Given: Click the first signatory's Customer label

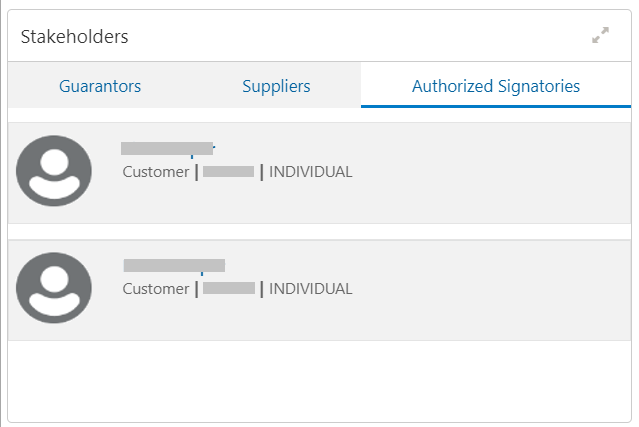Looking at the screenshot, I should click(x=156, y=172).
